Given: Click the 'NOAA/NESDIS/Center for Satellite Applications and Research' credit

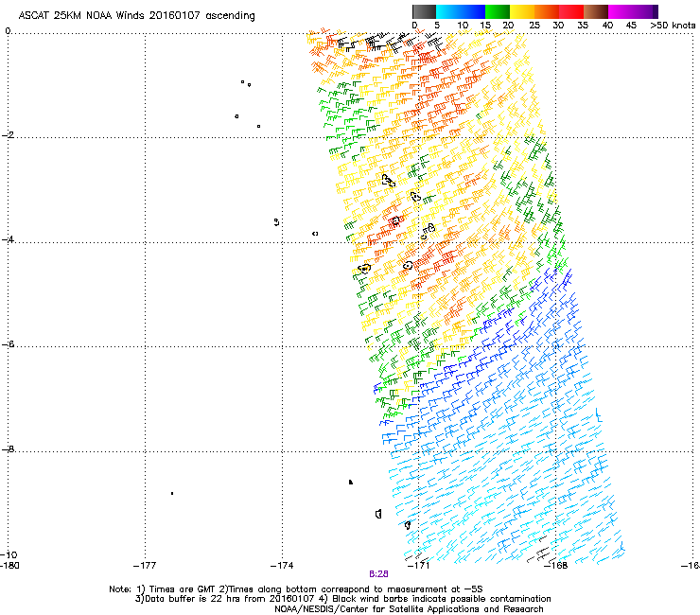Looking at the screenshot, I should pos(409,609).
